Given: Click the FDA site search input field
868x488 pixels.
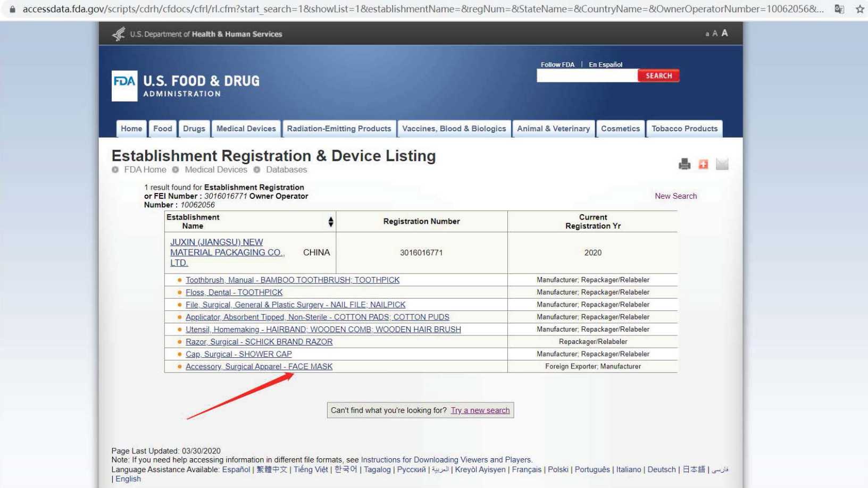Looking at the screenshot, I should [x=587, y=76].
